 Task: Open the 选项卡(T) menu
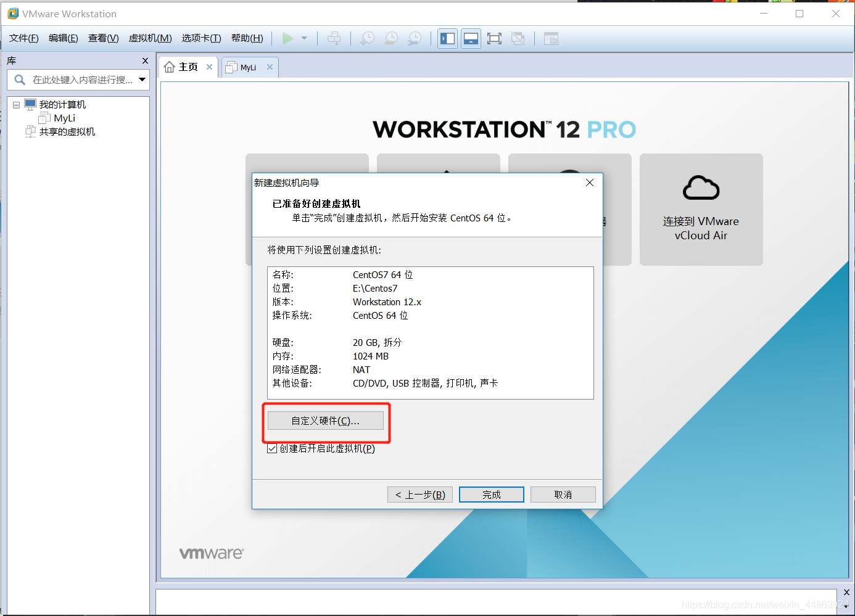[201, 38]
